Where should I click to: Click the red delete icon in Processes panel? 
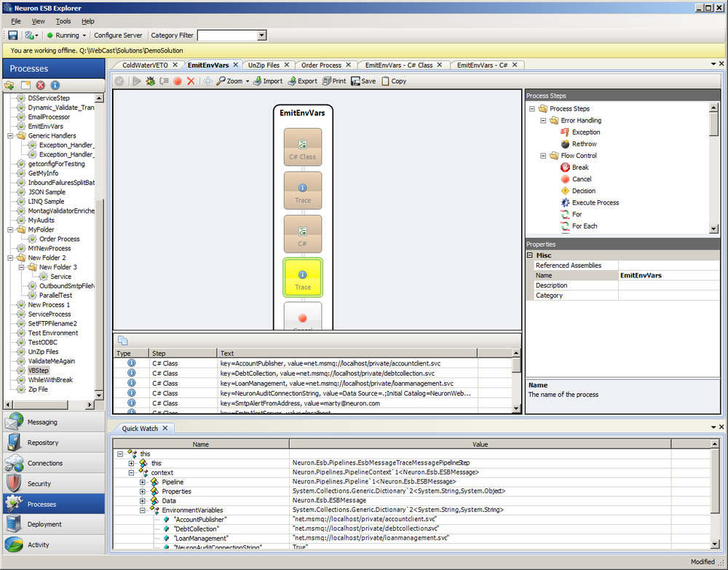40,85
